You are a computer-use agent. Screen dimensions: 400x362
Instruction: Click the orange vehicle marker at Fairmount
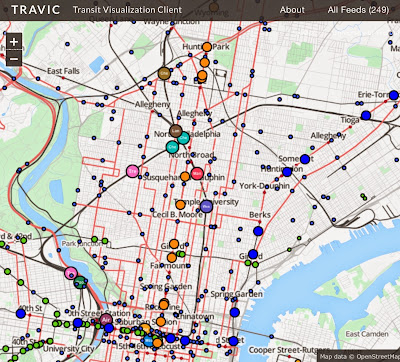point(172,258)
